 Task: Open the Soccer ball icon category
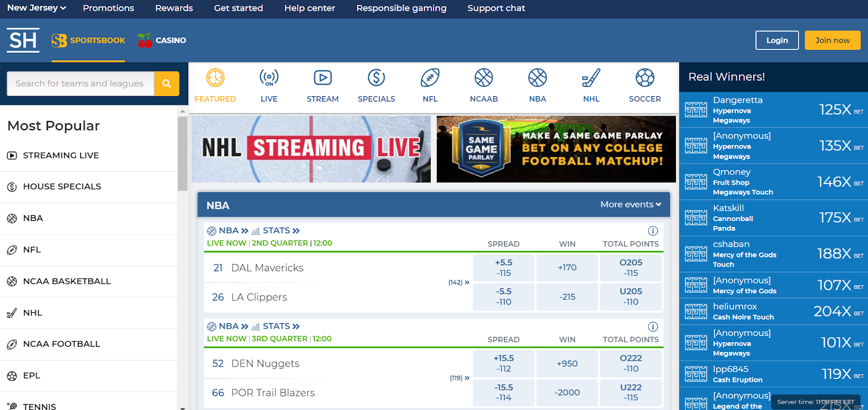click(x=645, y=78)
